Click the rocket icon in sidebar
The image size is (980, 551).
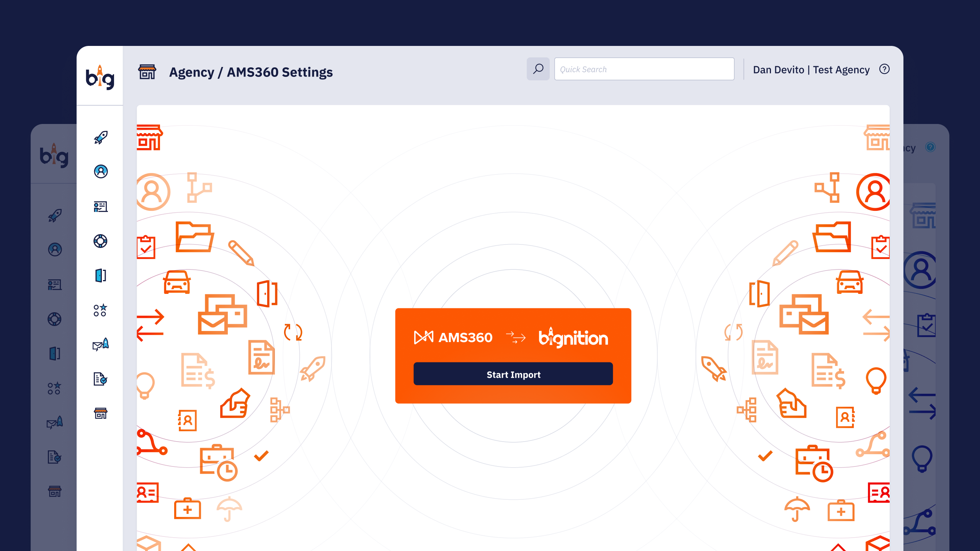(x=101, y=137)
